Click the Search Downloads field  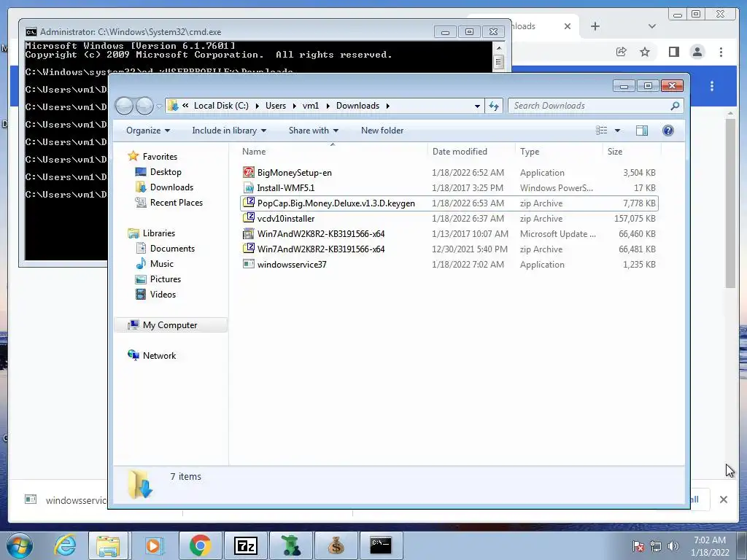click(x=596, y=106)
